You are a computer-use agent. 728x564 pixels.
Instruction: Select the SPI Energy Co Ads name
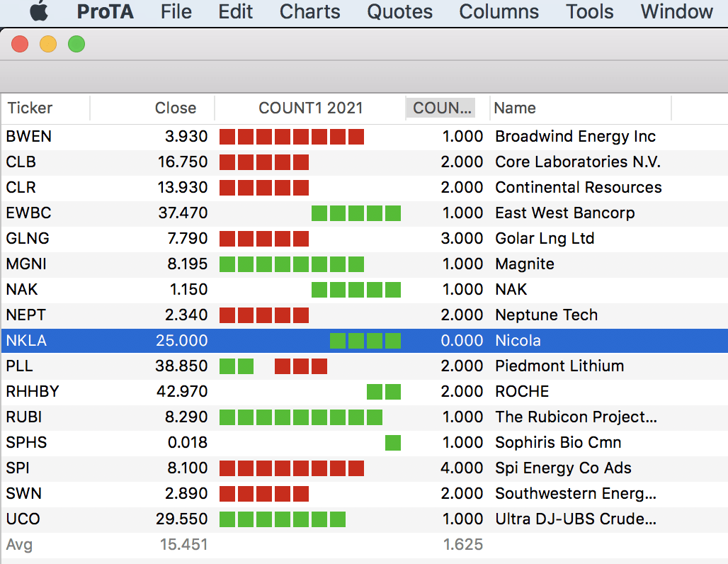pyautogui.click(x=563, y=468)
